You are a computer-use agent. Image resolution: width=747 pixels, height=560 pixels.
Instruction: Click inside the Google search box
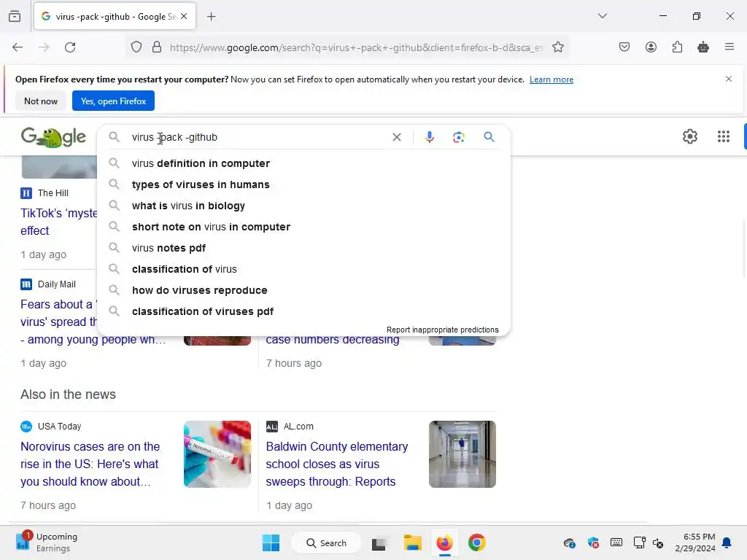coord(258,137)
